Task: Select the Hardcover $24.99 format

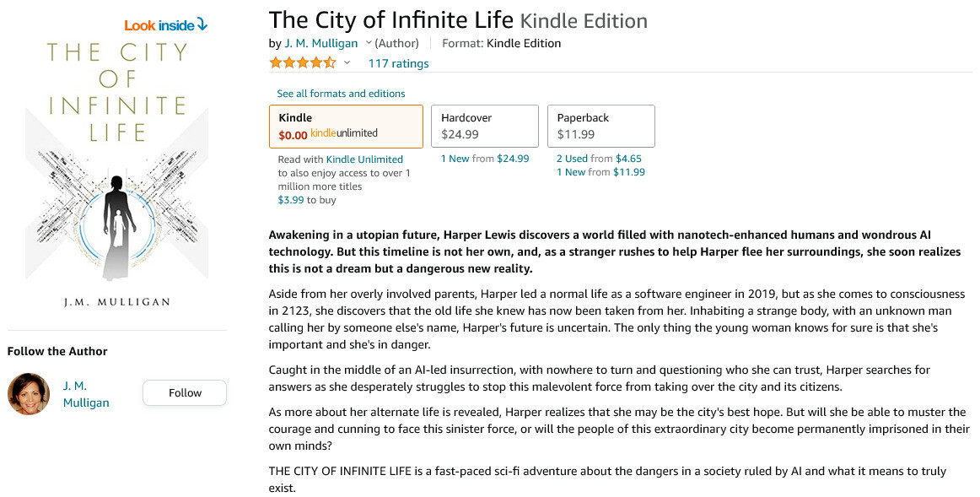Action: [484, 126]
